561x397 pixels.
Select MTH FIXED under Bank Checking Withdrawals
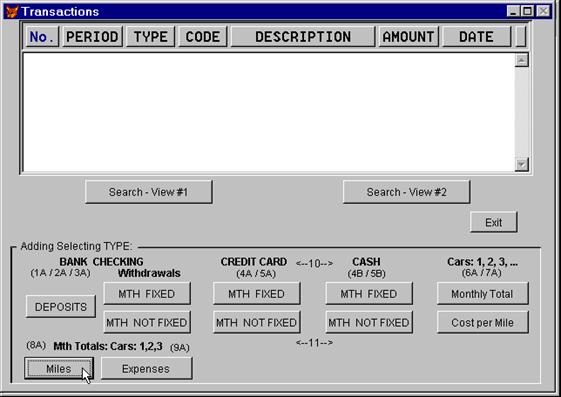[147, 294]
